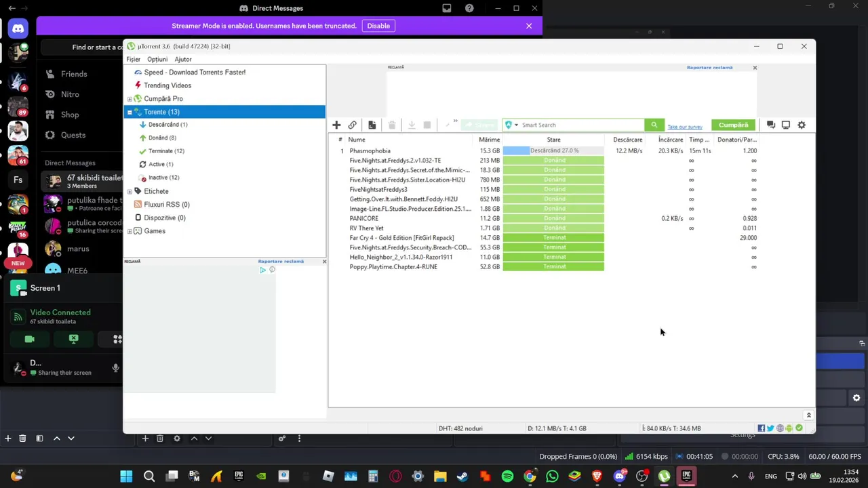Screen dimensions: 868x488
Task: Open Steam from the Windows taskbar
Action: tap(462, 476)
